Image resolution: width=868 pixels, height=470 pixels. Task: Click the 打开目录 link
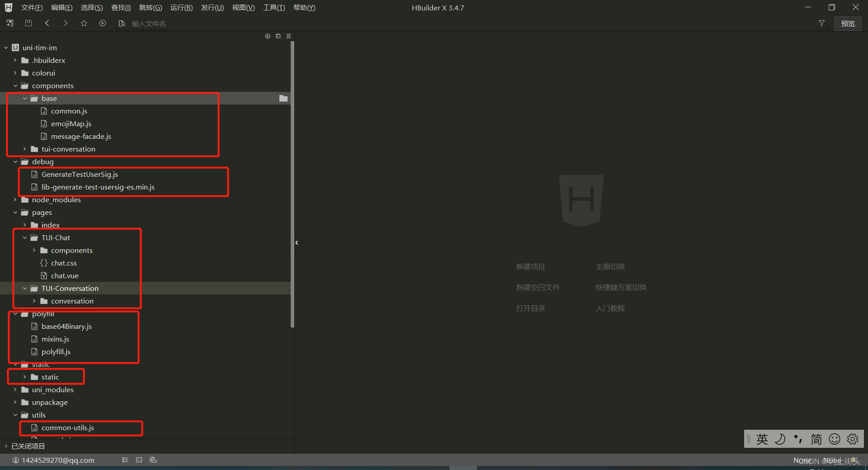click(x=531, y=309)
